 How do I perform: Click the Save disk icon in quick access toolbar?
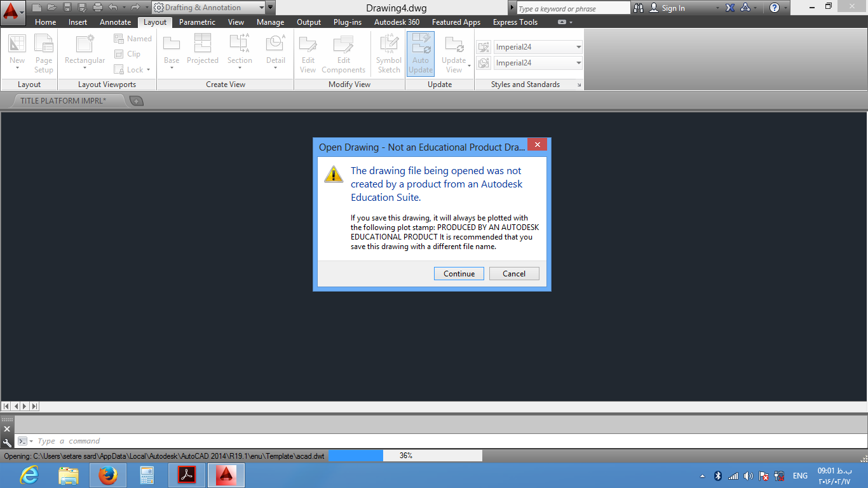67,8
